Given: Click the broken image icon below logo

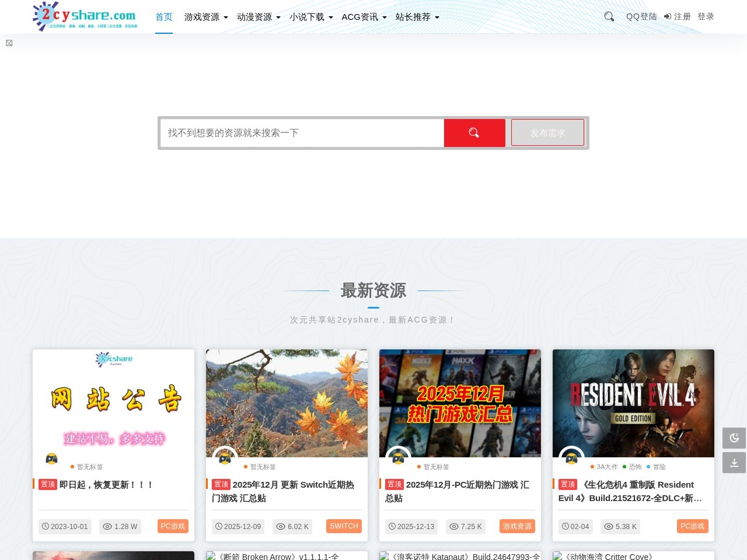Looking at the screenshot, I should (9, 43).
